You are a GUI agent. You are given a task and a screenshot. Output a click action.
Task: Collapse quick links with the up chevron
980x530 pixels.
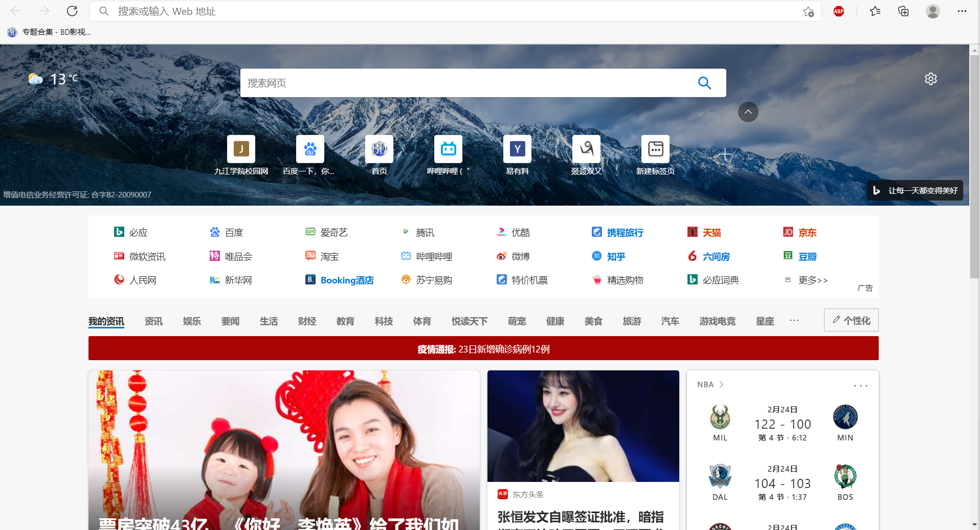point(748,112)
